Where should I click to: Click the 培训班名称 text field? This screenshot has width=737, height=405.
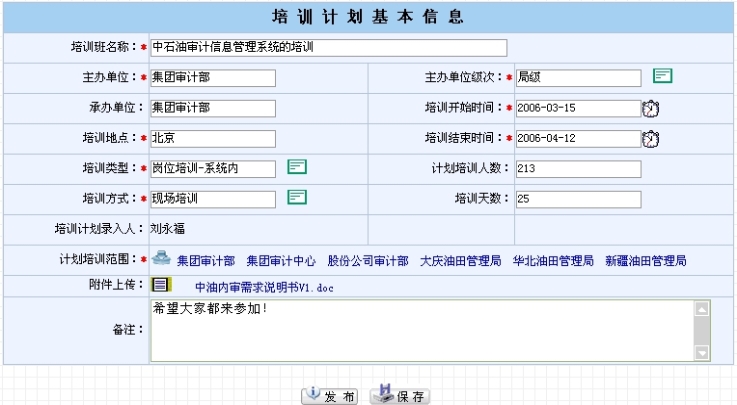[328, 48]
